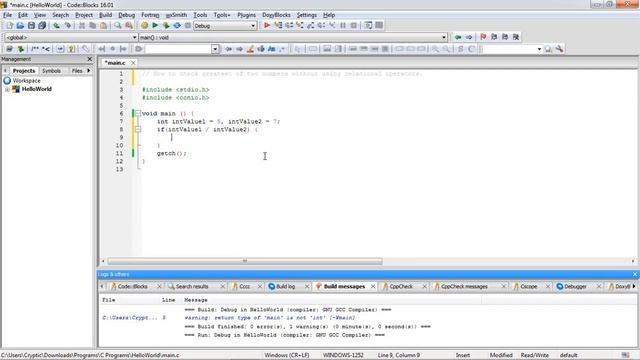Switch to the CppCheck messages tab

(464, 287)
